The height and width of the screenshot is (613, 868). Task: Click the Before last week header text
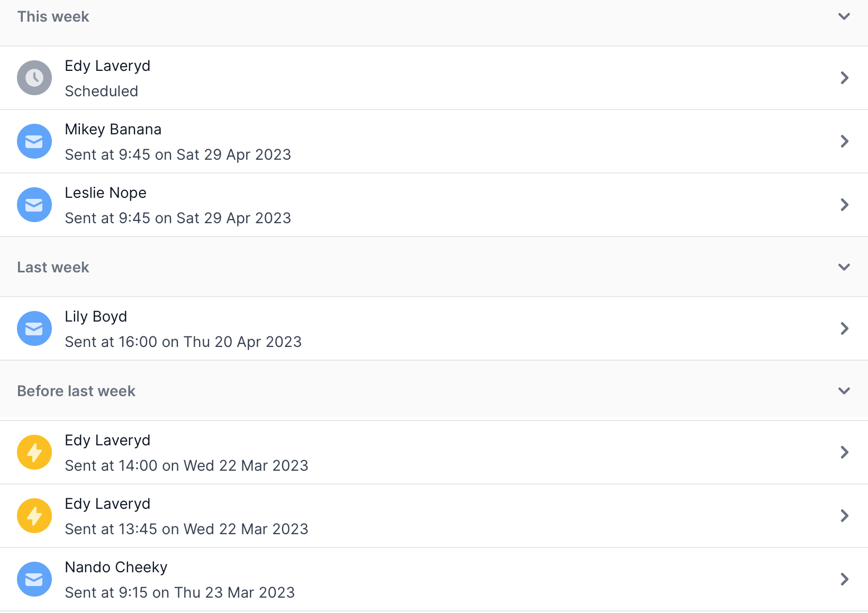point(76,391)
